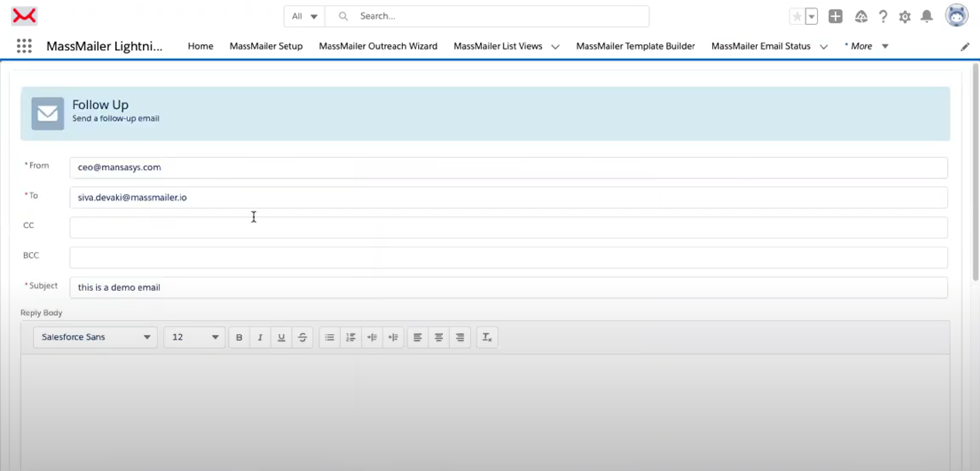980x471 pixels.
Task: Click the Indent button in the toolbar
Action: (372, 337)
